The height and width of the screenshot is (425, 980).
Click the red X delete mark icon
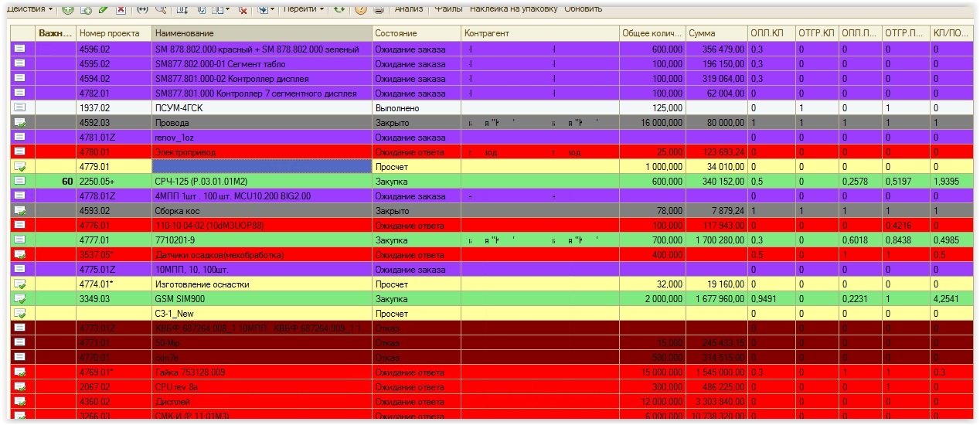pyautogui.click(x=121, y=9)
